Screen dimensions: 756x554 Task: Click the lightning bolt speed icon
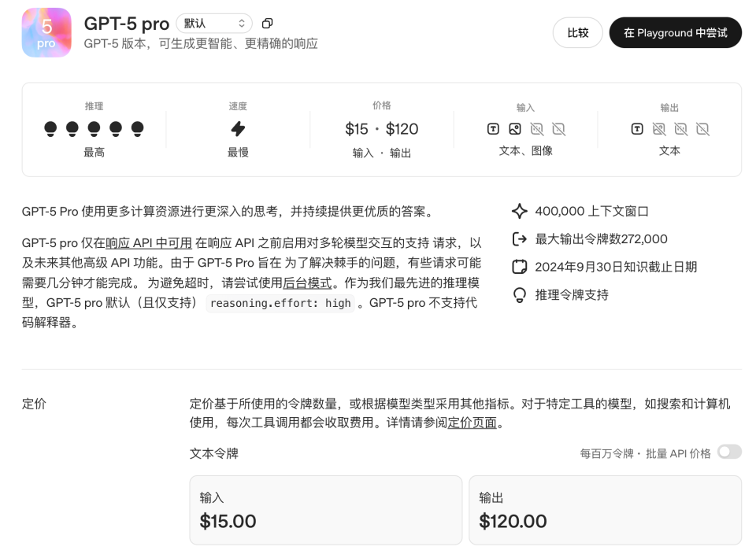coord(239,129)
